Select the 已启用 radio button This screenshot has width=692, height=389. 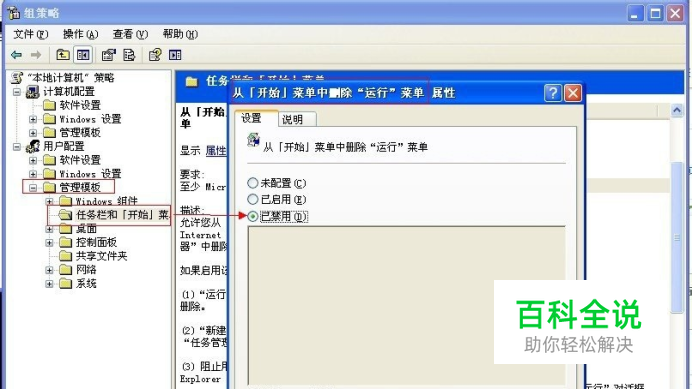(x=252, y=199)
